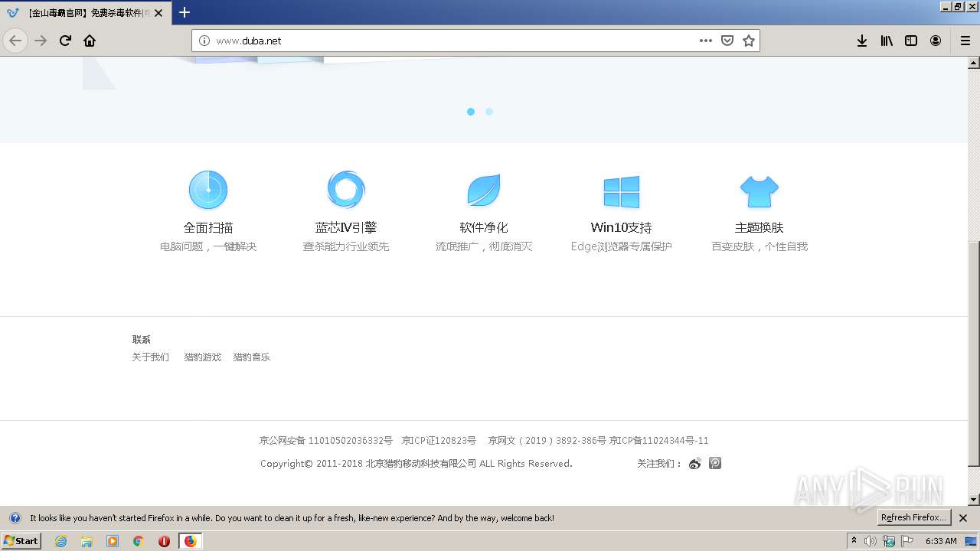This screenshot has height=551, width=980.
Task: Click the software purification leaf icon
Action: tap(484, 190)
